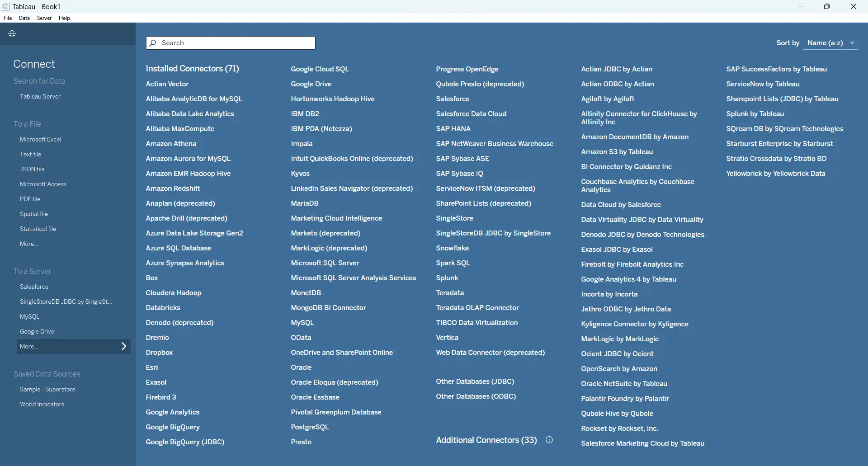The width and height of the screenshot is (868, 466).
Task: Open More... under To a File
Action: [x=29, y=244]
